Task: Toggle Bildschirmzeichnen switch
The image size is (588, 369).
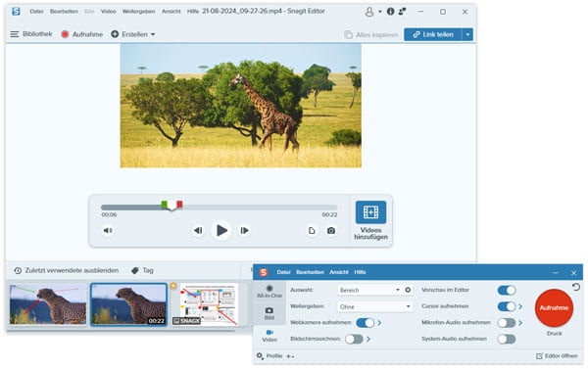Action: pos(354,339)
